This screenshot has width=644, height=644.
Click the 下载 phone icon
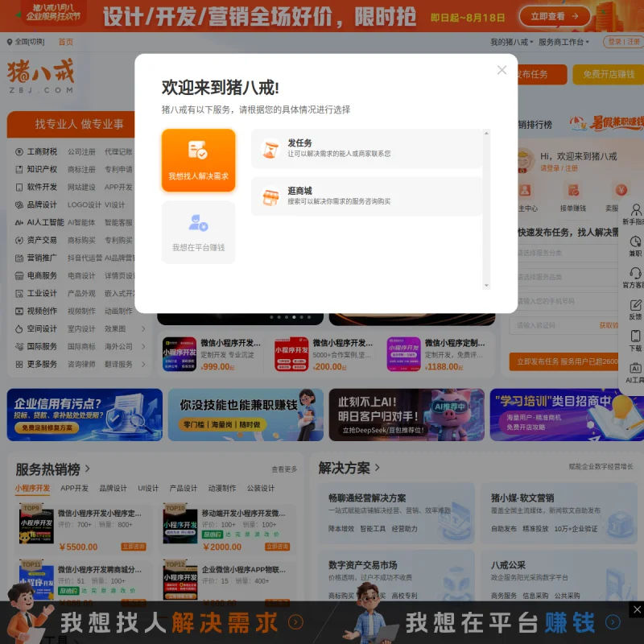(635, 336)
